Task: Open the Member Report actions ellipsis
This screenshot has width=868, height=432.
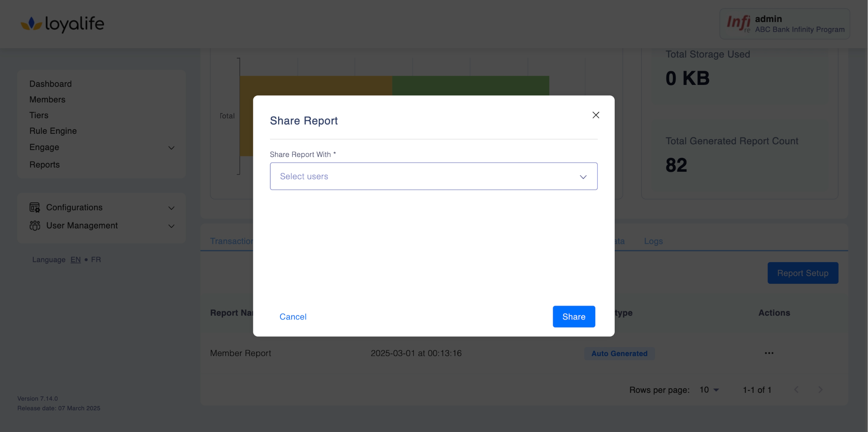Action: (x=769, y=353)
